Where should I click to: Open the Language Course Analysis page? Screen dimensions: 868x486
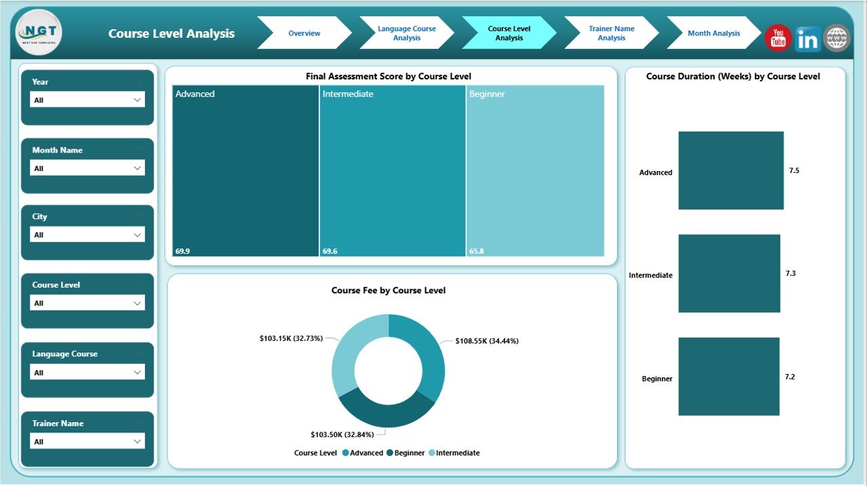coord(406,33)
